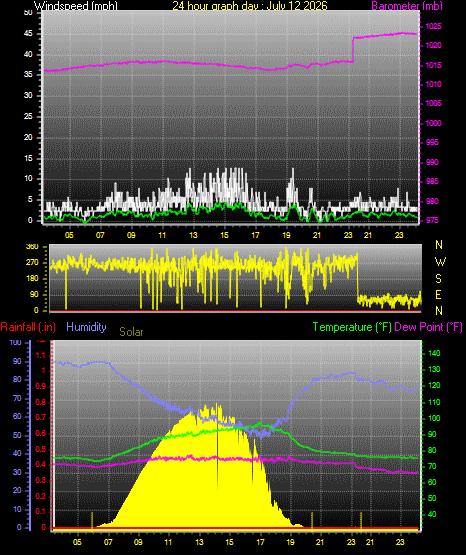466x555 pixels.
Task: Click the Humidity legend label
Action: pyautogui.click(x=86, y=327)
